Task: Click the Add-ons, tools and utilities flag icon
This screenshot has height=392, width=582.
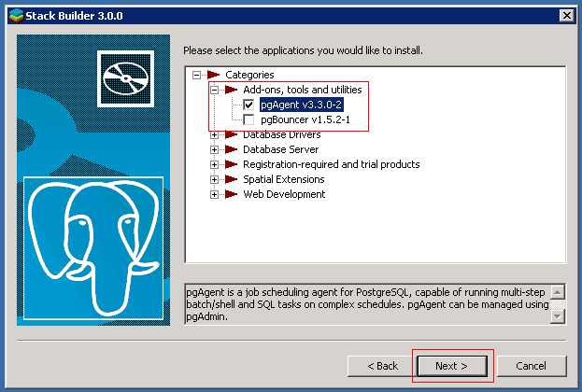Action: pos(232,90)
